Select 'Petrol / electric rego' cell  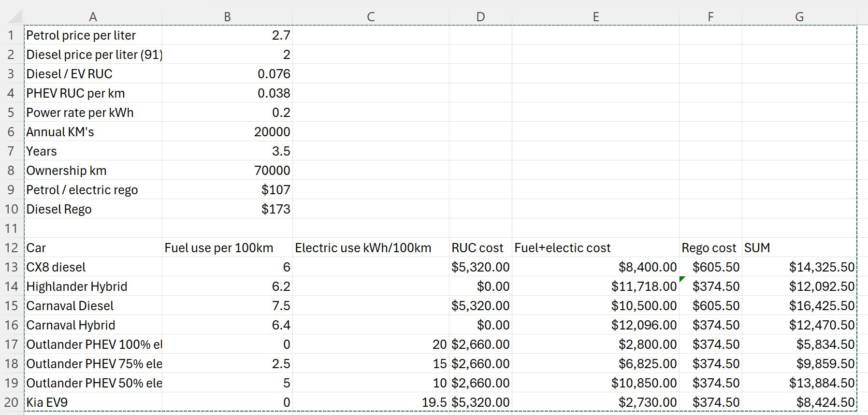pos(93,190)
